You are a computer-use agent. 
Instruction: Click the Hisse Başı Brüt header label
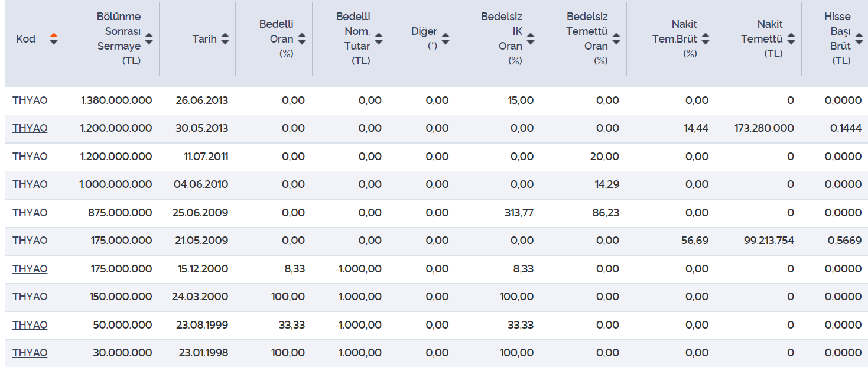[x=838, y=39]
